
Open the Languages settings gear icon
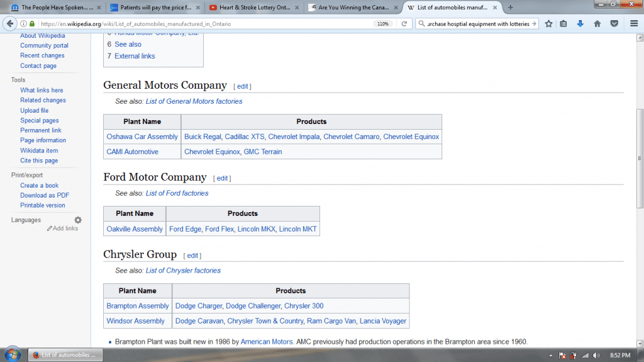coord(78,220)
